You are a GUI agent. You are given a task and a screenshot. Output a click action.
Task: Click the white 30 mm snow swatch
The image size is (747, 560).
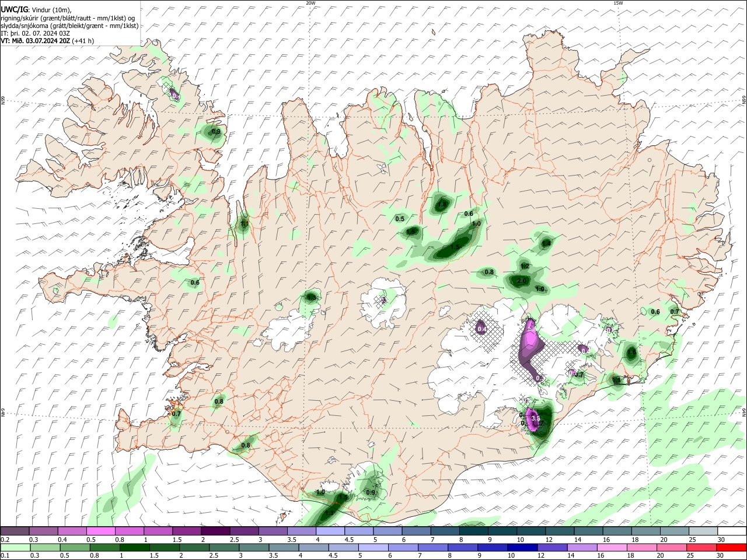732,531
